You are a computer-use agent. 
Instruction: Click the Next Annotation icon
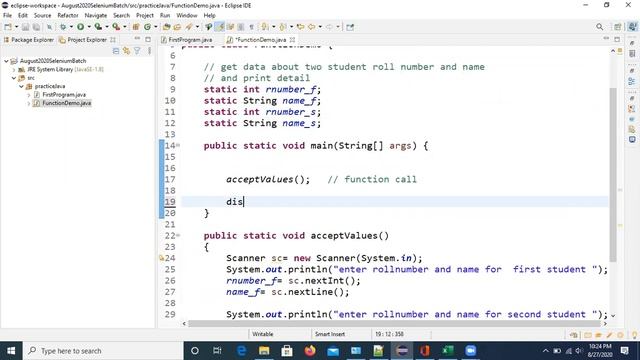point(265,27)
